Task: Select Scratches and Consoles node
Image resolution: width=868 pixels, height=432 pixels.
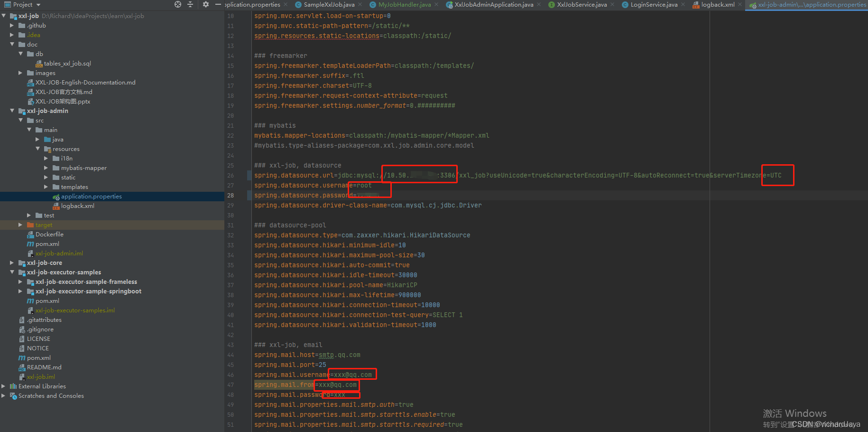Action: (51, 395)
